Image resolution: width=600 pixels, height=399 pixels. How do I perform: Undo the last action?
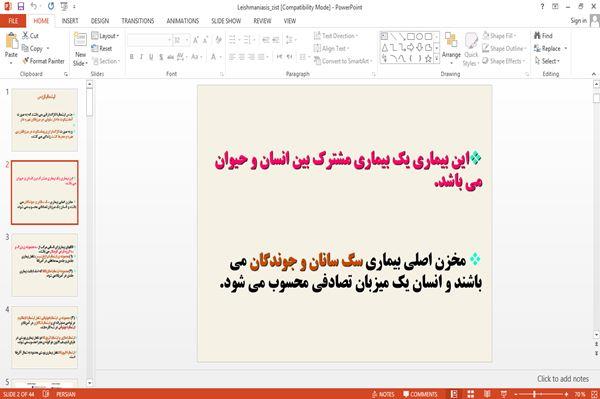(34, 7)
